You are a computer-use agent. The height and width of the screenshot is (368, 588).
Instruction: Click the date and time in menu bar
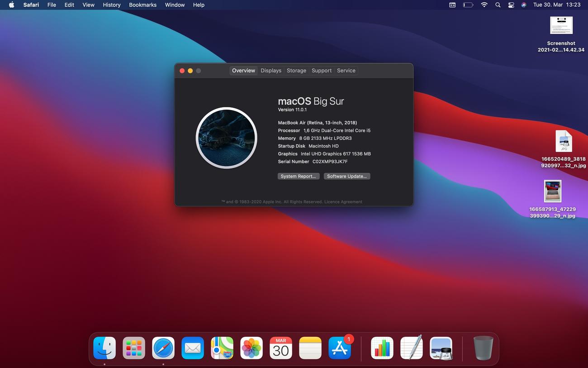pos(557,5)
